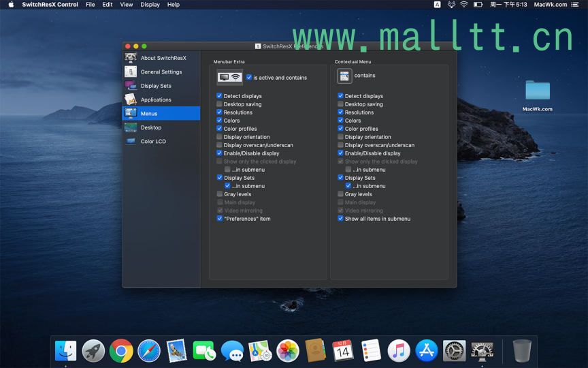Image resolution: width=588 pixels, height=368 pixels.
Task: Open SwitchResX Control icon in dock
Action: tap(482, 351)
